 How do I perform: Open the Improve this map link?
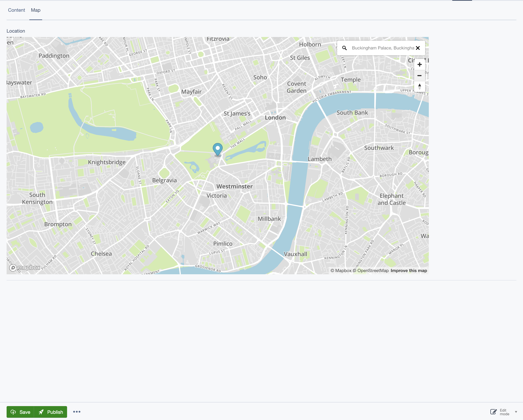[409, 271]
